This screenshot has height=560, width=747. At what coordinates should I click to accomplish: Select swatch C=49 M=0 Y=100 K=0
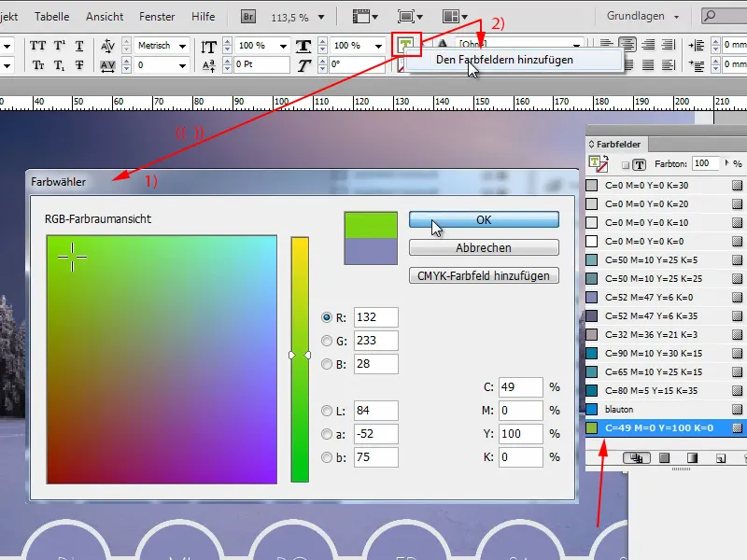pos(666,427)
